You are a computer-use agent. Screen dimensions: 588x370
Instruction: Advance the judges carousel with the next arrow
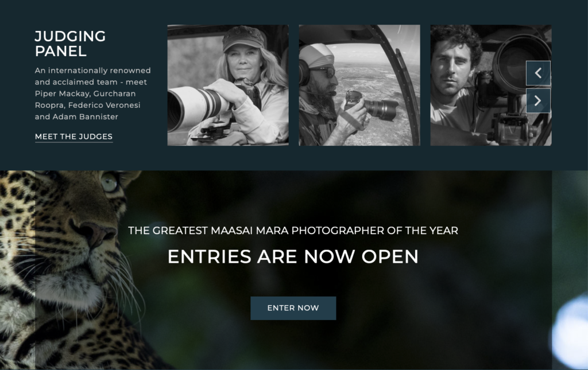[538, 101]
